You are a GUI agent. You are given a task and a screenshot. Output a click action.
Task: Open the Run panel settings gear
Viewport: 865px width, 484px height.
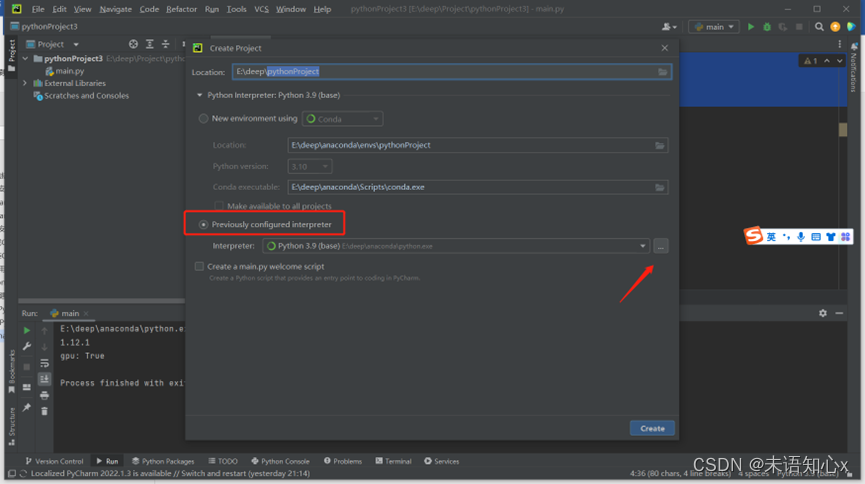[x=823, y=313]
